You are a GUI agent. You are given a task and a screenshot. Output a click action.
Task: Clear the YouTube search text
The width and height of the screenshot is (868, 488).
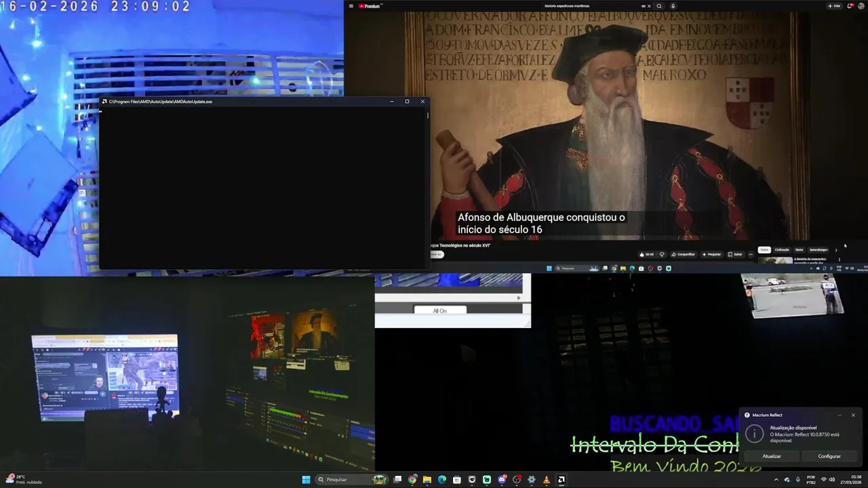(x=649, y=6)
